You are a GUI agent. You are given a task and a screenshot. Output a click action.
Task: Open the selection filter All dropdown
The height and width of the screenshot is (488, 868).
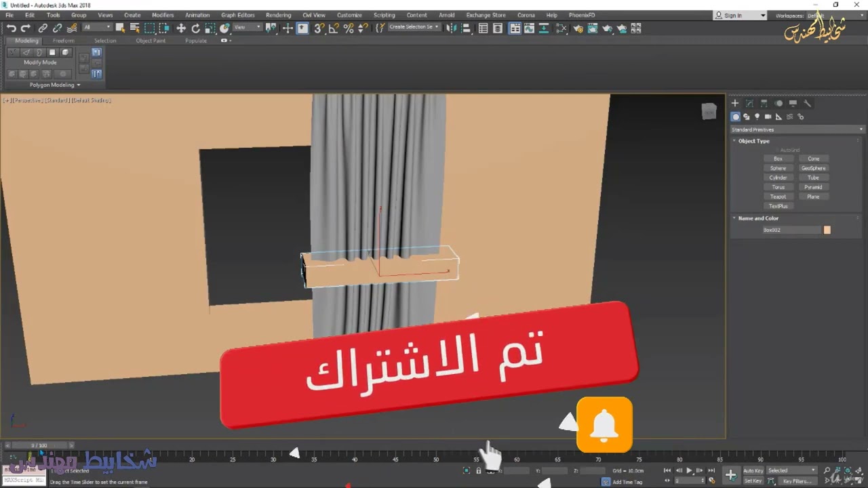point(97,27)
